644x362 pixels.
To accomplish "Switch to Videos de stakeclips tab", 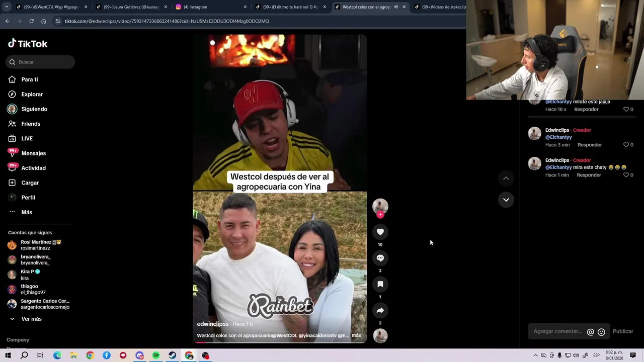I will point(440,7).
